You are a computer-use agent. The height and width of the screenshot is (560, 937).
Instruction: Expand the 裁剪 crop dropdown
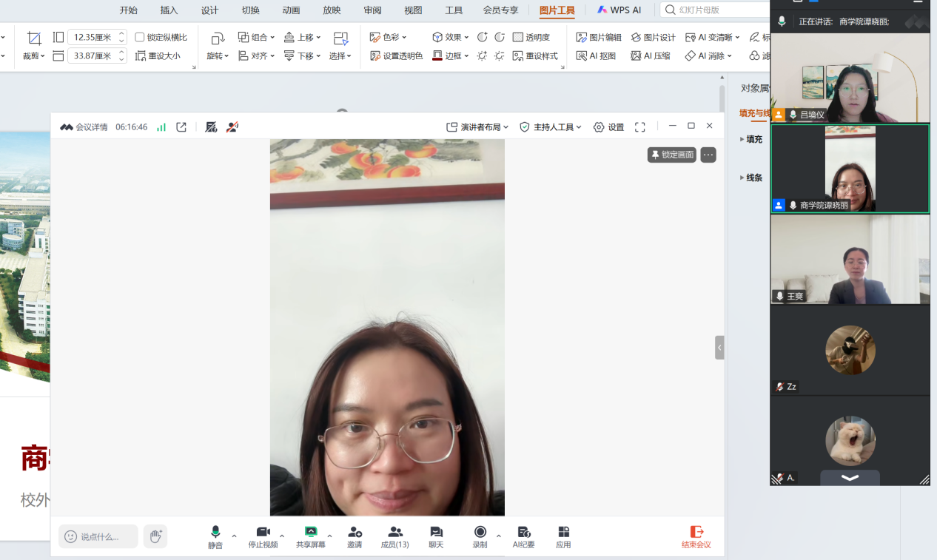pos(34,56)
